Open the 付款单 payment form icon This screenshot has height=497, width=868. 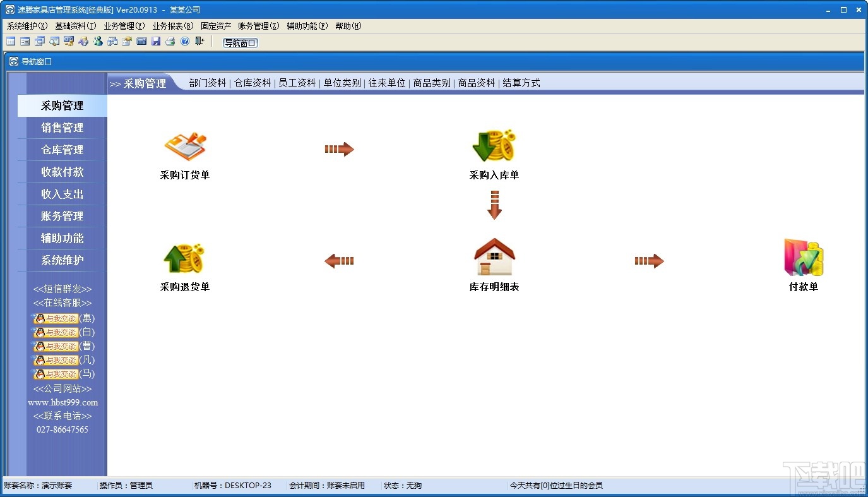coord(802,258)
